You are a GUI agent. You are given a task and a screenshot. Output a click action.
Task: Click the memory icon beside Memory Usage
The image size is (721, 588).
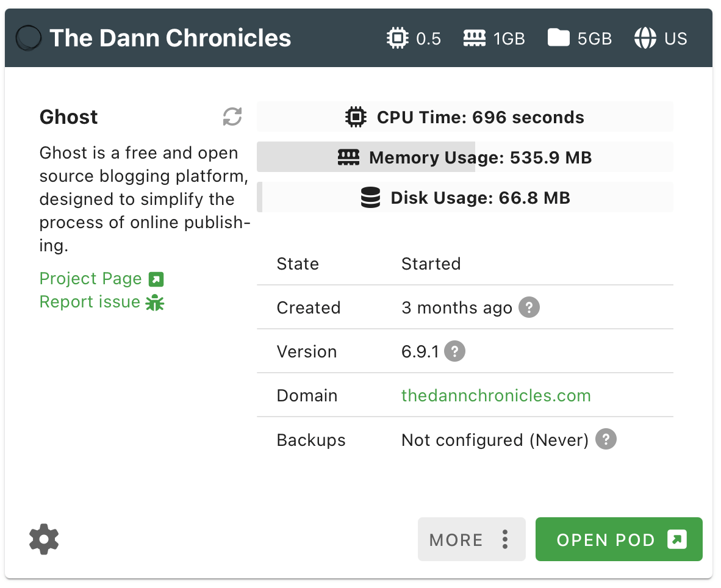(348, 157)
